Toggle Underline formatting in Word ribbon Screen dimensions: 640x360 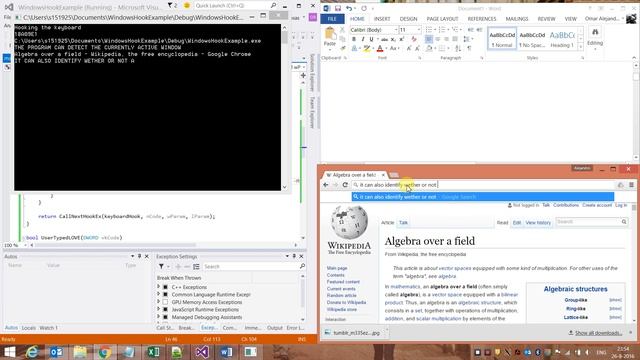[x=371, y=39]
